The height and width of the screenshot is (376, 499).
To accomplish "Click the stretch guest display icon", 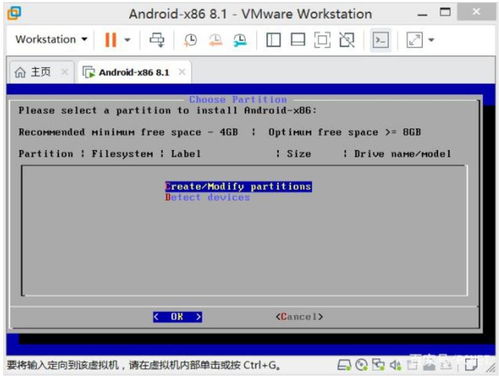I will pyautogui.click(x=414, y=40).
